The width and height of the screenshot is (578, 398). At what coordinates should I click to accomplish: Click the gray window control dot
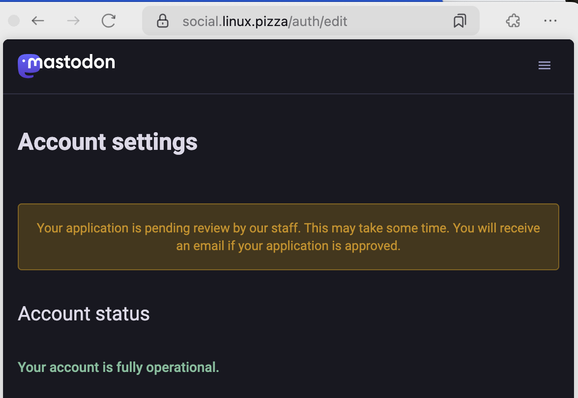click(x=14, y=21)
